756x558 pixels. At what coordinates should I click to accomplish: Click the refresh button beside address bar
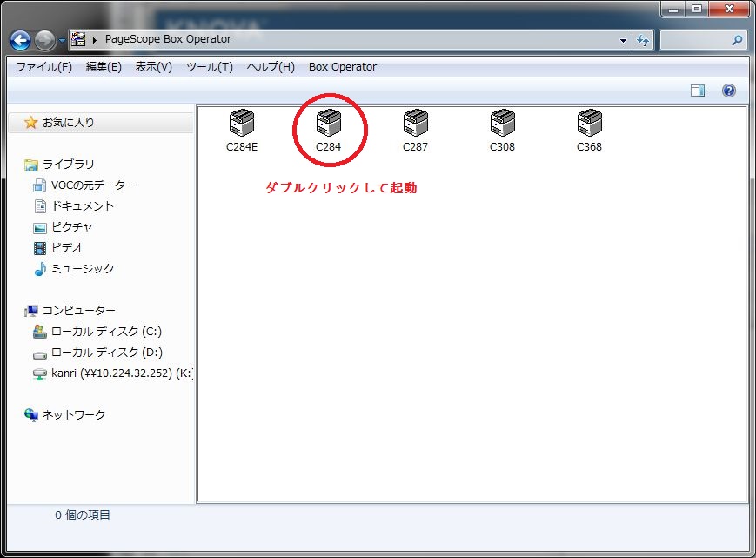pos(643,40)
